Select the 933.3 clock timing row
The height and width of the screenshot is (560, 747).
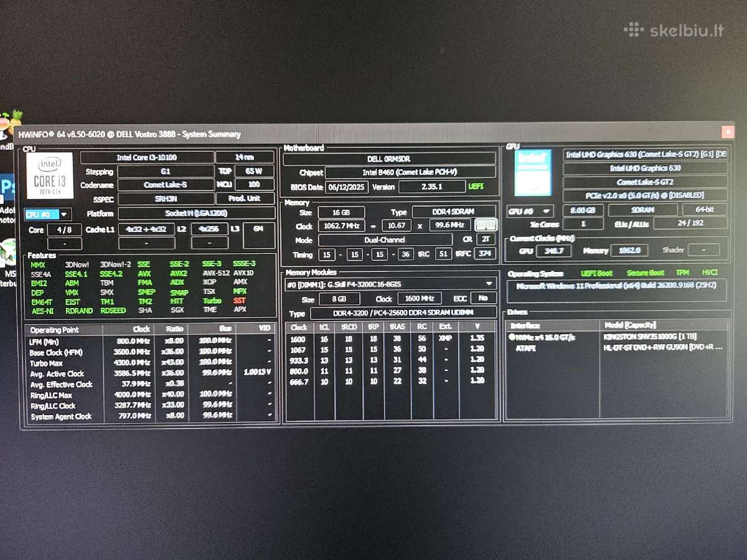click(x=390, y=360)
